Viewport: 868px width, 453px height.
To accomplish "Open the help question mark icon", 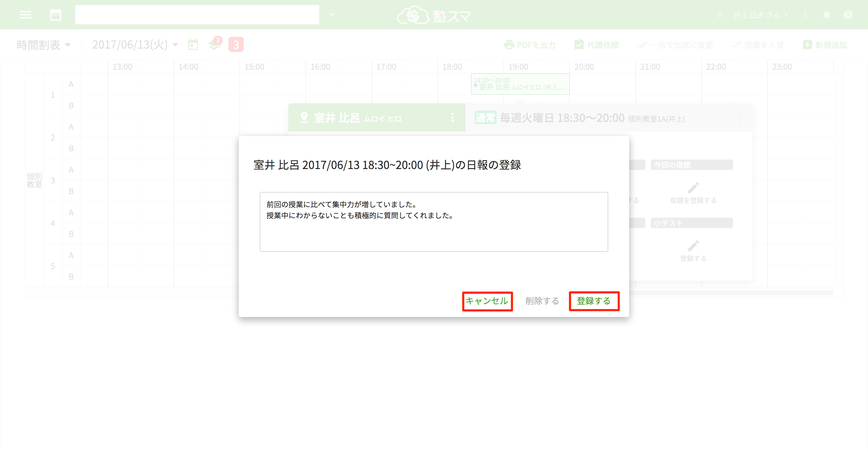I will coord(848,15).
